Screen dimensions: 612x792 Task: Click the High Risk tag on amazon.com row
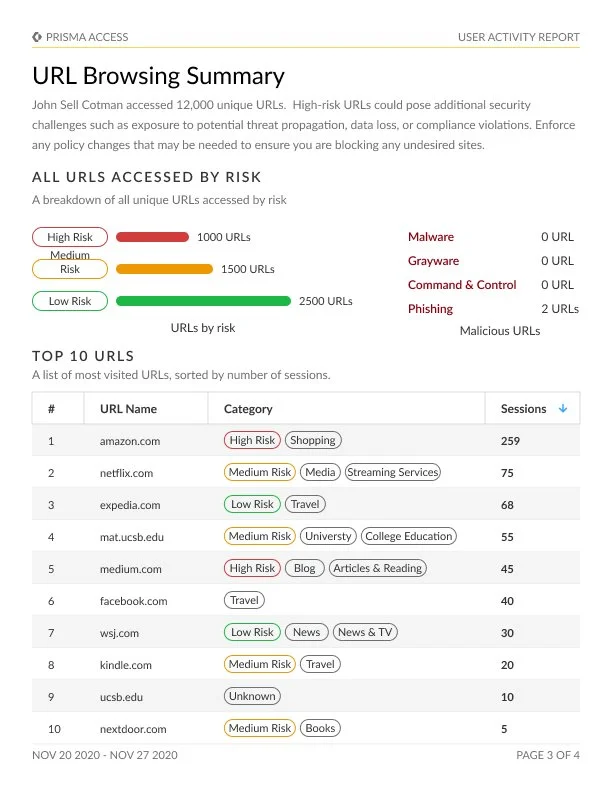[x=252, y=440]
